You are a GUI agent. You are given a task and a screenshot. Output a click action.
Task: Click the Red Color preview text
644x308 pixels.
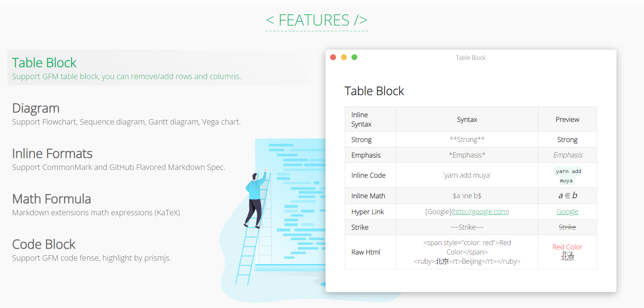[x=567, y=247]
